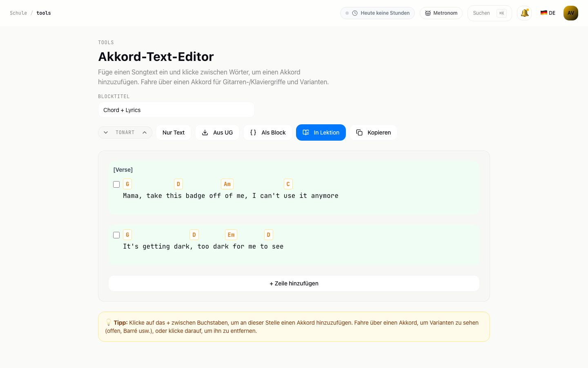
Task: Check the box for the Mama line
Action: coord(116,184)
